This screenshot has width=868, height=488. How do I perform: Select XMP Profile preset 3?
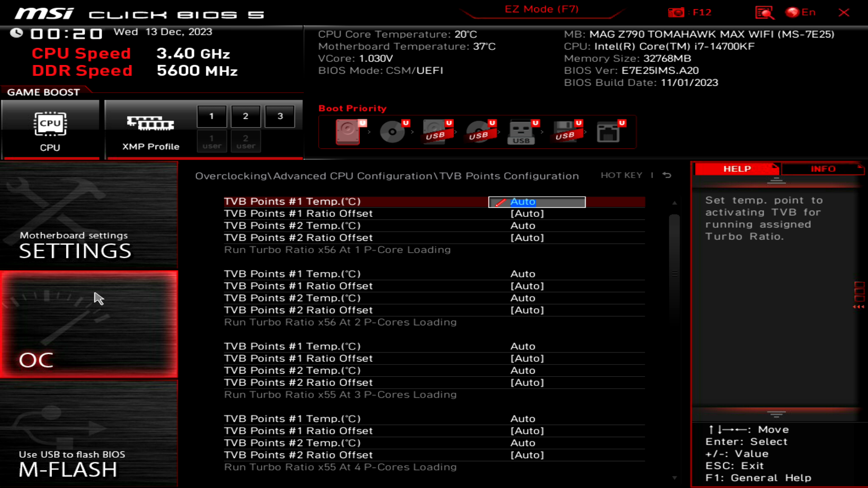click(x=279, y=116)
